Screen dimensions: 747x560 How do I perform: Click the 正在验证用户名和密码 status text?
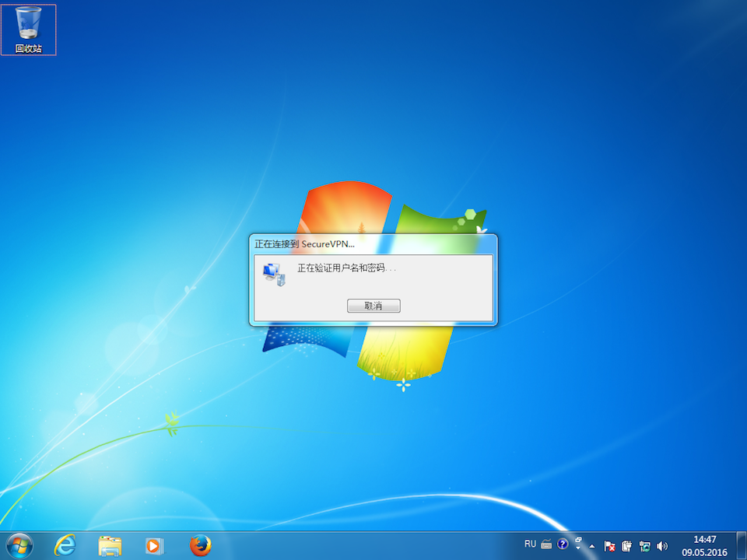pos(346,268)
